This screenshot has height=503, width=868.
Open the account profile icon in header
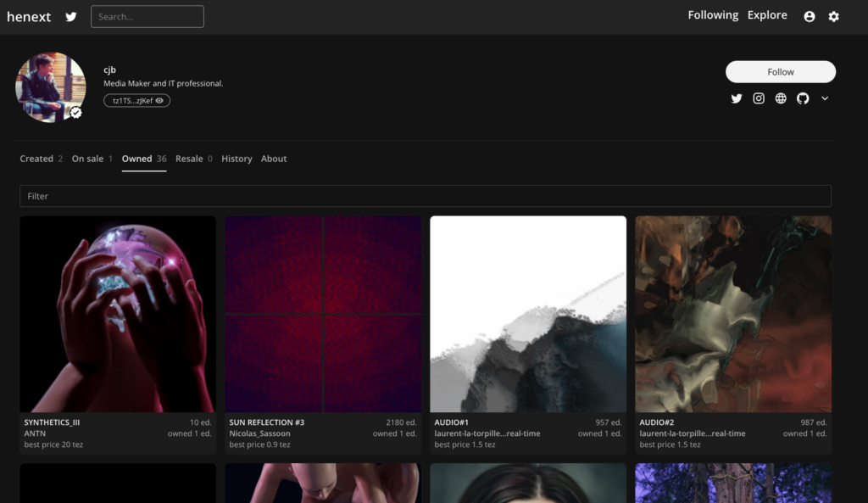[810, 17]
